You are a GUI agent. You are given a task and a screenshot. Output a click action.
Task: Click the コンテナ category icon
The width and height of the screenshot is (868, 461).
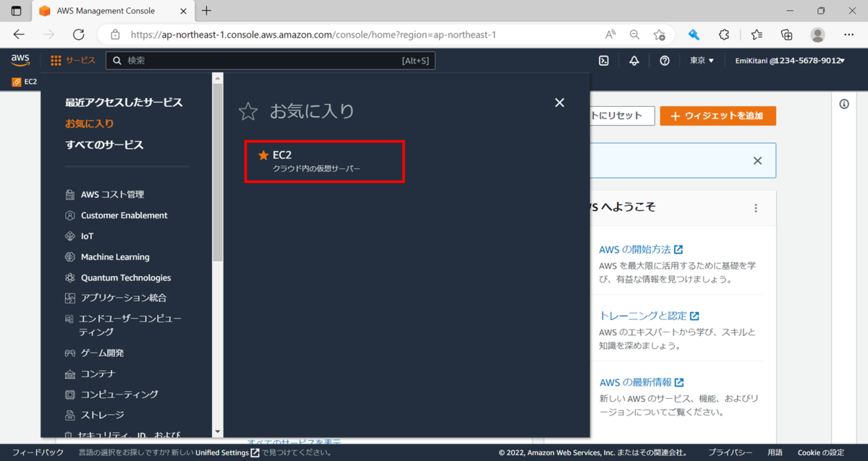[70, 374]
